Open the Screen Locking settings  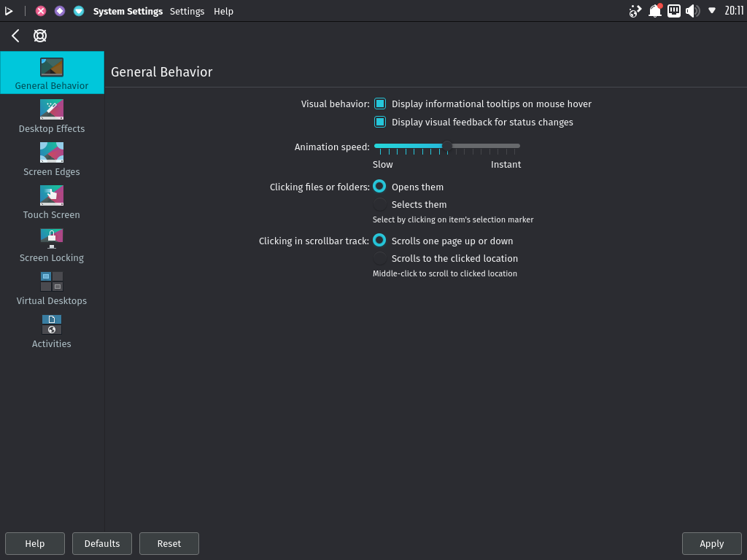51,244
